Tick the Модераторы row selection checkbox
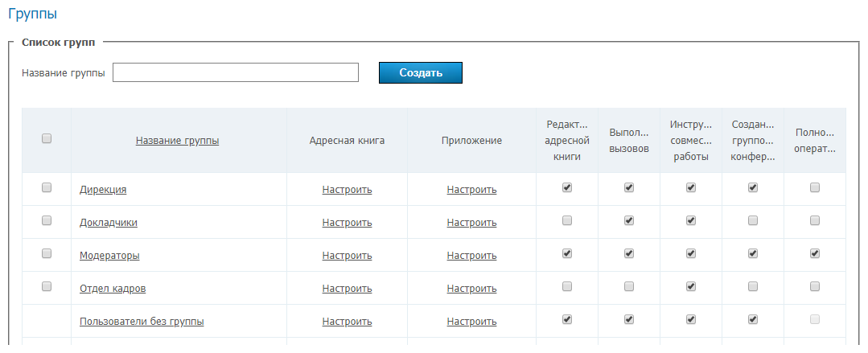 click(x=47, y=253)
